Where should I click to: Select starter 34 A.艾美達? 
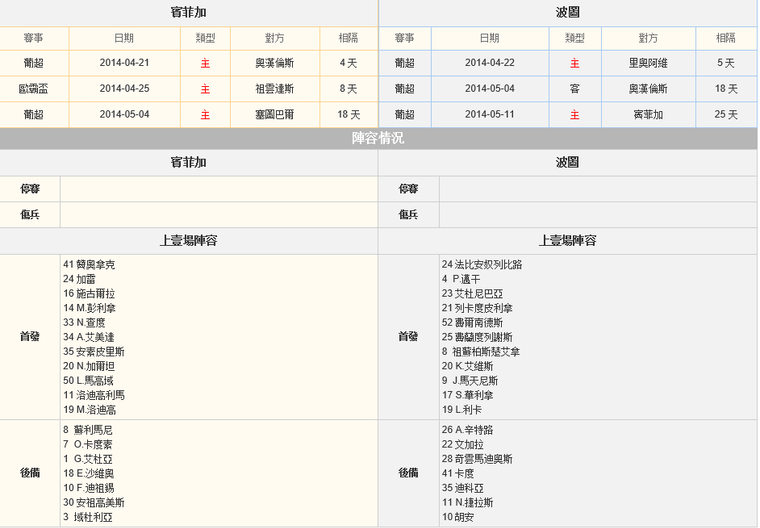89,337
